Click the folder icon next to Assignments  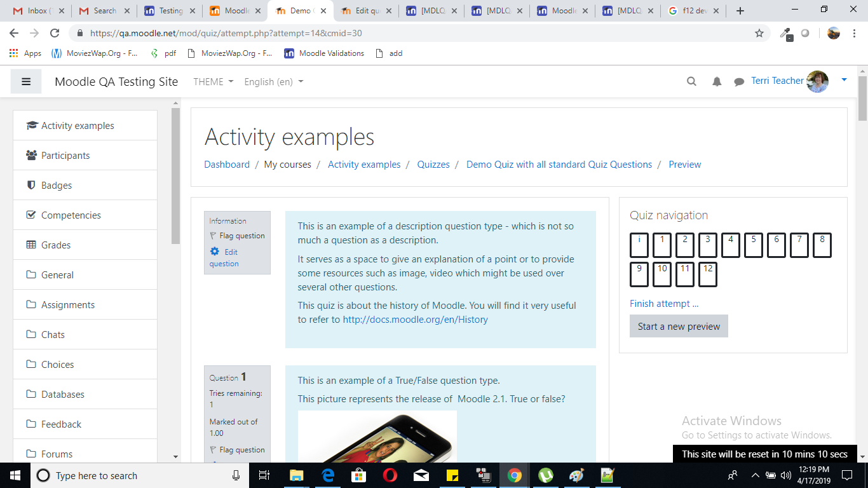coord(31,304)
